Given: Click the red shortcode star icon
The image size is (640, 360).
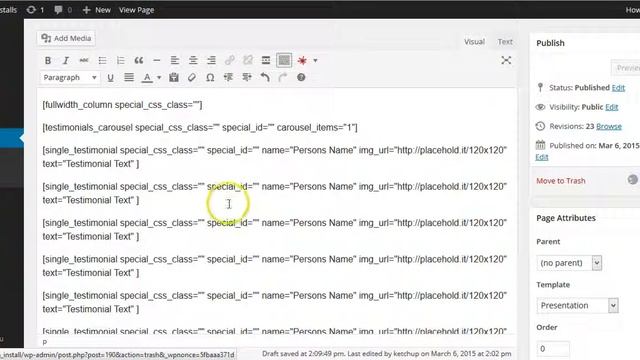Looking at the screenshot, I should 302,60.
